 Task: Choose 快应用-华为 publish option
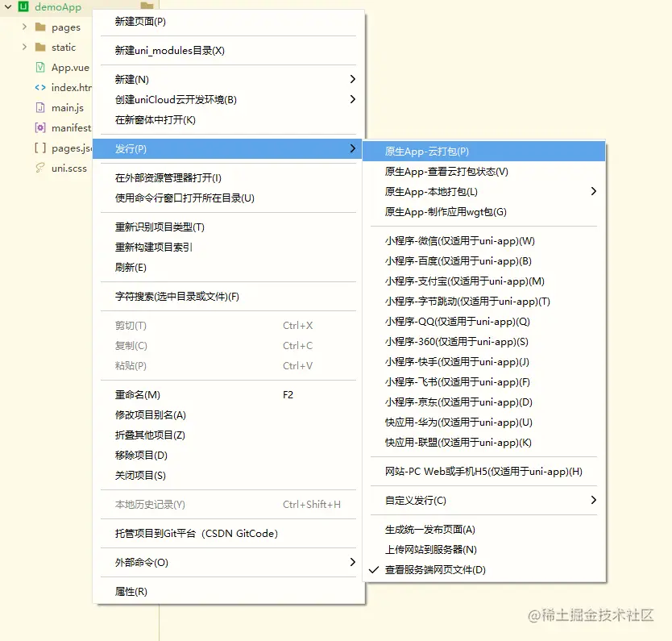[484, 422]
